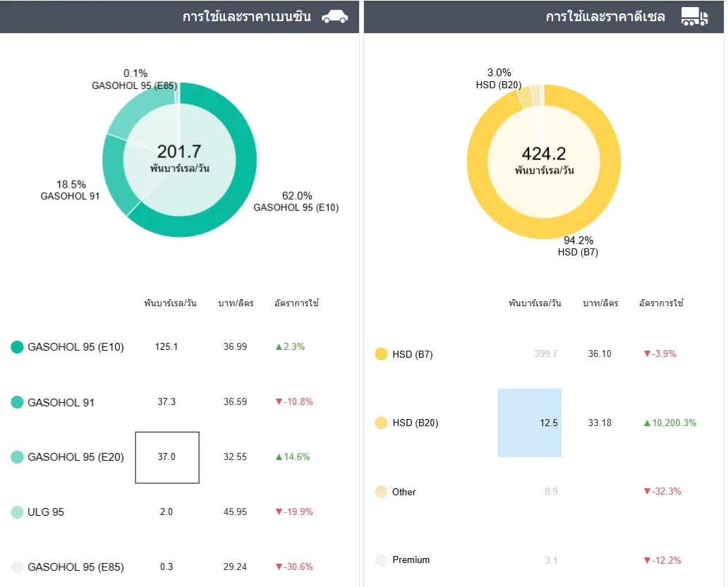Click the 201.7 total in the gasoline donut
Screen dimensions: 728x587
click(179, 152)
